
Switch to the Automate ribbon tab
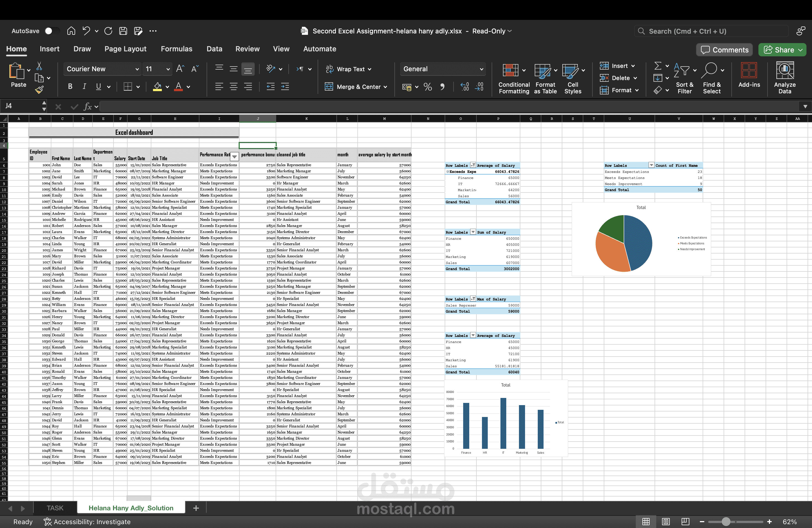pyautogui.click(x=320, y=49)
